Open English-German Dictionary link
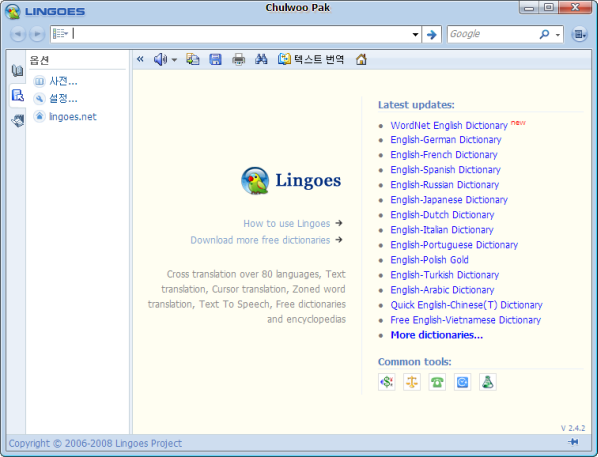Viewport: 598px width, 457px height. point(445,140)
